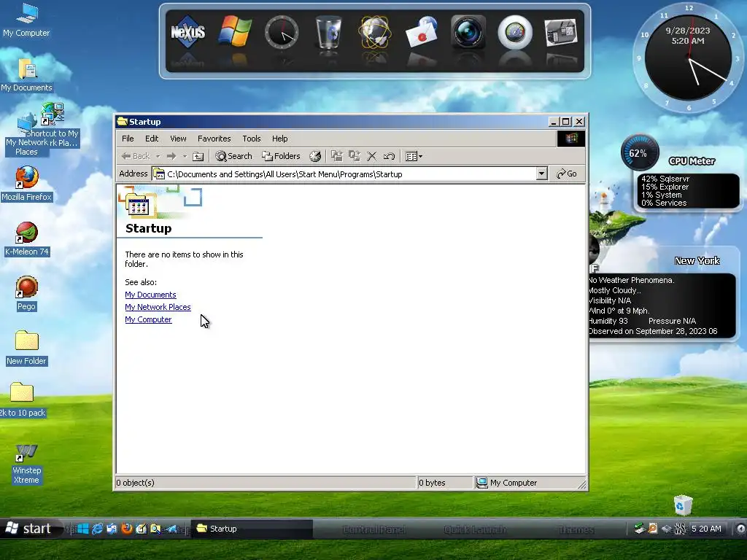Screen dimensions: 747x560
Task: Open the My Documents link
Action: pos(150,295)
